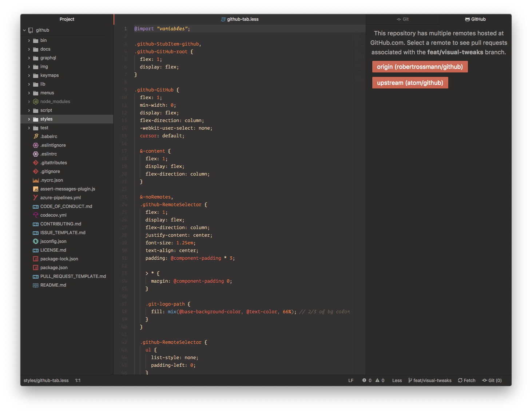Click the bin folder icon
Screen dimensions: 532x413
(x=36, y=40)
